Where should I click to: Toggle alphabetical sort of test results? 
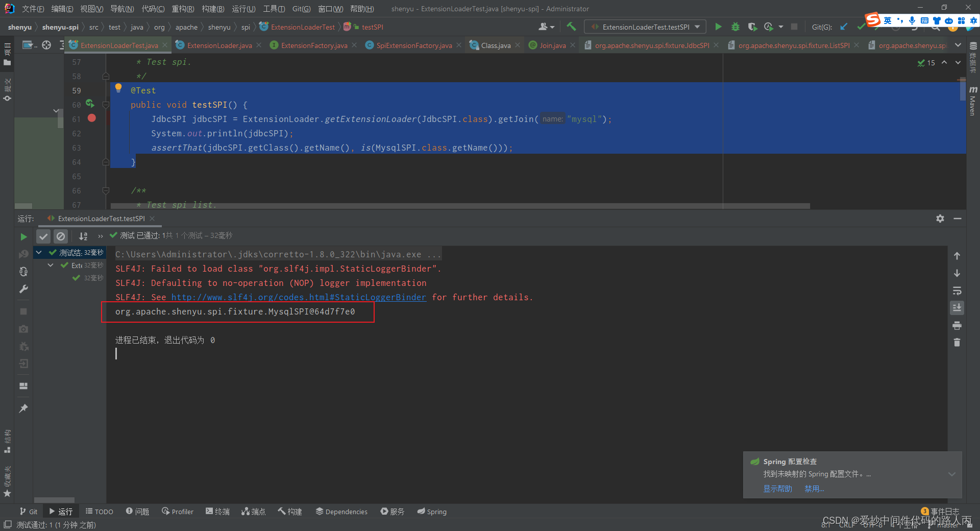83,236
